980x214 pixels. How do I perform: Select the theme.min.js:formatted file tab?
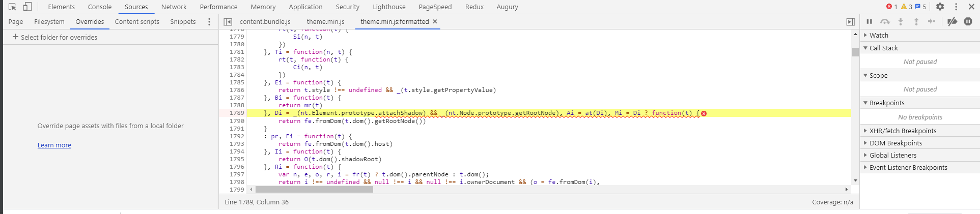click(x=395, y=21)
